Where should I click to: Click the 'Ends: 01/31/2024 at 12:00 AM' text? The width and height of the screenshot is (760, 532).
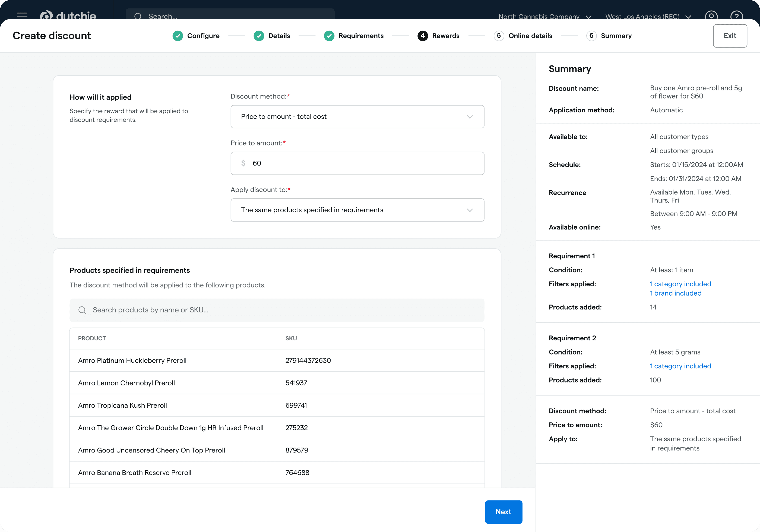695,178
